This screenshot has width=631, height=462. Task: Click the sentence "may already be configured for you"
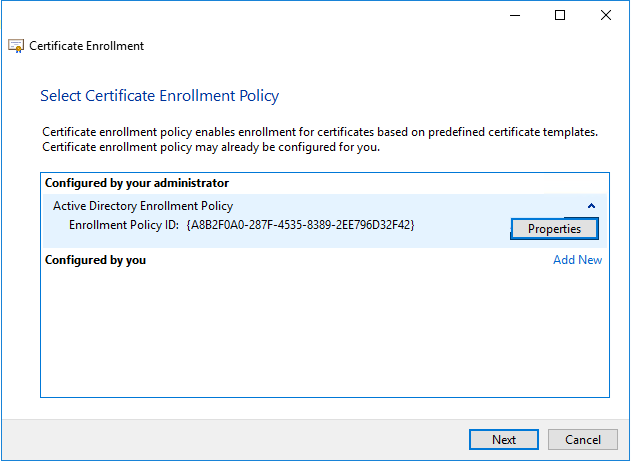287,147
